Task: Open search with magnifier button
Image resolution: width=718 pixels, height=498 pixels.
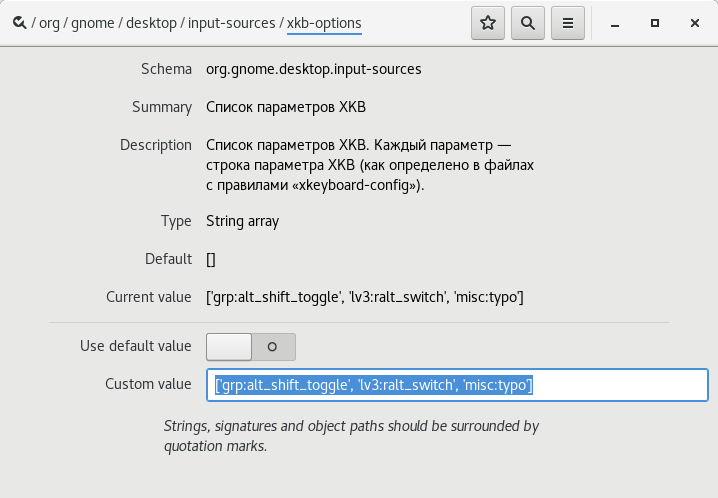Action: pyautogui.click(x=528, y=23)
